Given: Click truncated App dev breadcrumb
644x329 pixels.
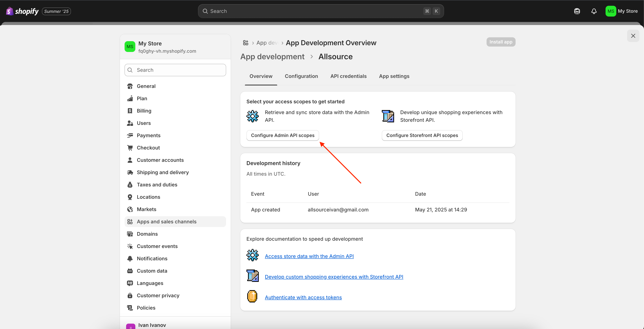Looking at the screenshot, I should coord(267,43).
